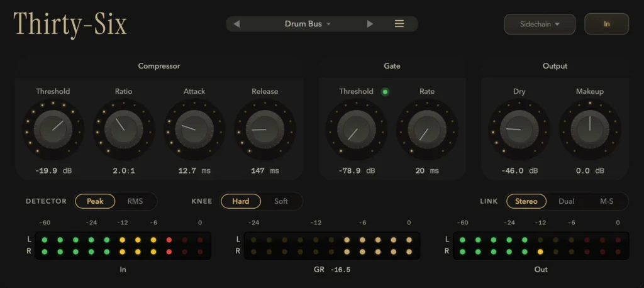
Task: Click the 2.0:1 ratio value
Action: (124, 170)
